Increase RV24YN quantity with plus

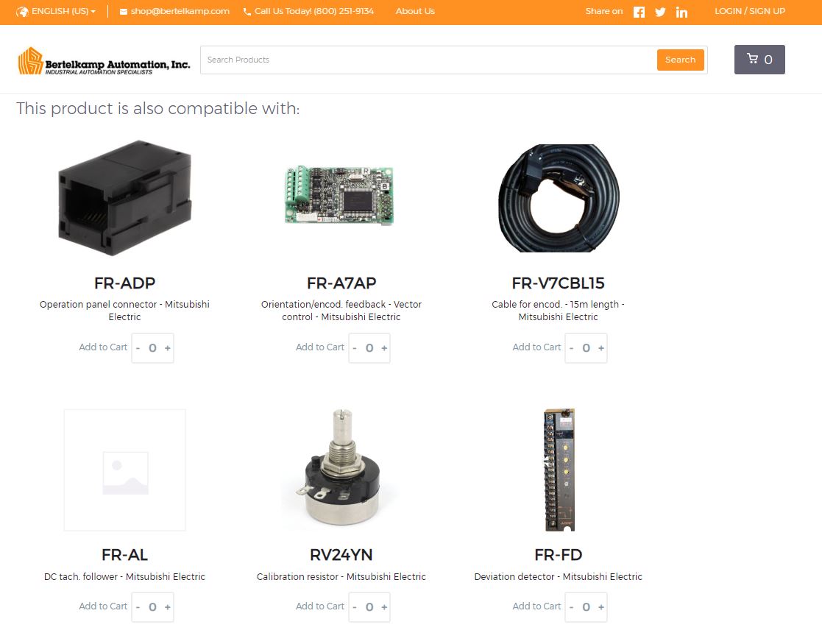(x=384, y=606)
